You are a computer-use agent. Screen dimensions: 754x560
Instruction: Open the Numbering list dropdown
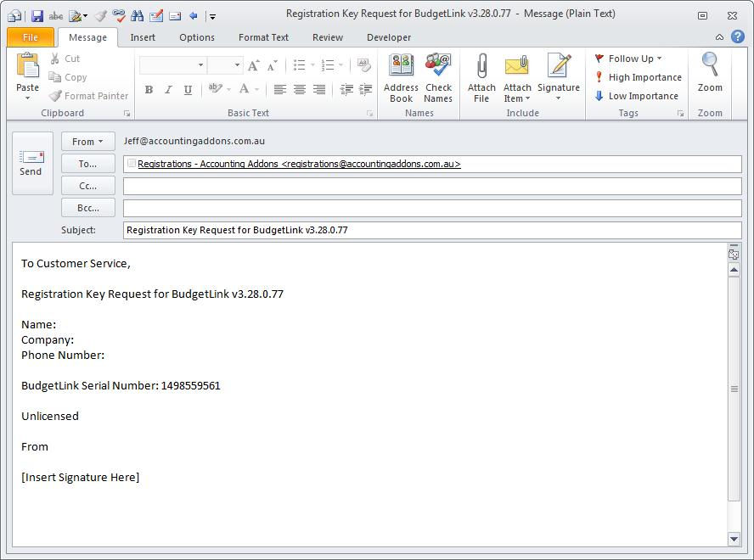click(x=340, y=65)
